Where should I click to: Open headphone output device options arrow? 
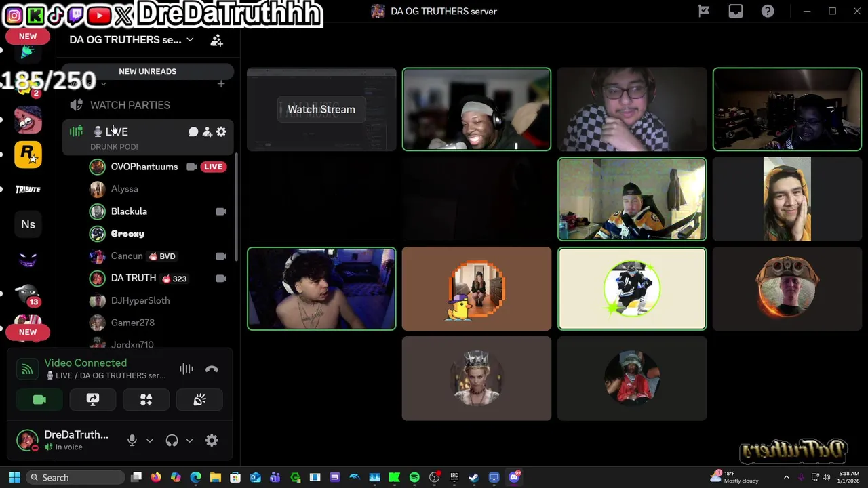[x=189, y=441]
